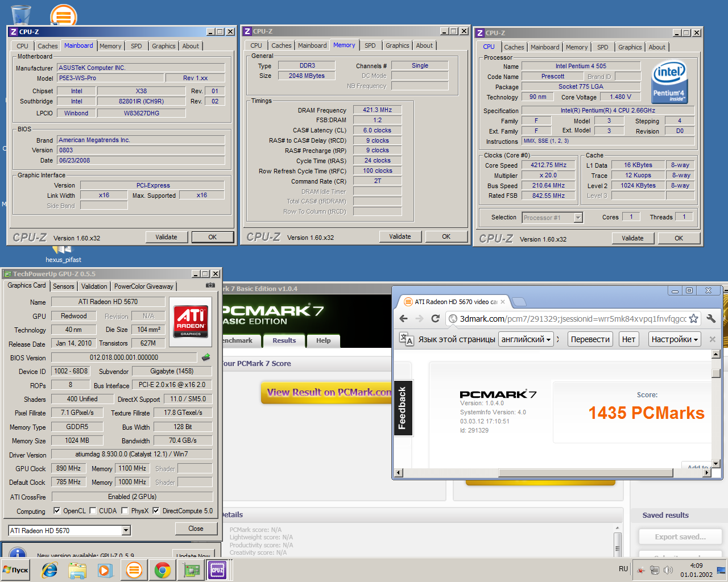Image resolution: width=728 pixels, height=582 pixels.
Task: Click the CPU-Z taskbar icon
Action: pos(217,570)
